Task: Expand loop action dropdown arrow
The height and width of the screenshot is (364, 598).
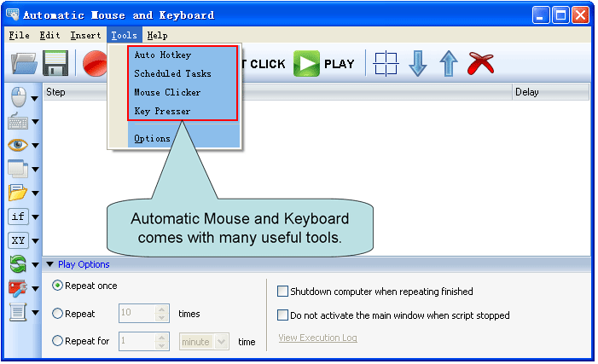Action: pyautogui.click(x=36, y=265)
